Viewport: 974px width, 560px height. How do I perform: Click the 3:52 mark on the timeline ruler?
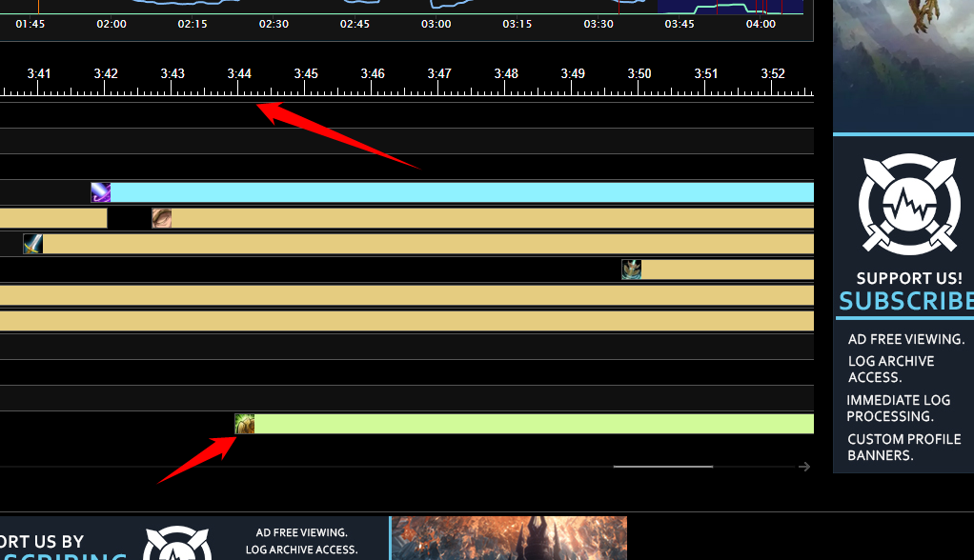tap(773, 74)
